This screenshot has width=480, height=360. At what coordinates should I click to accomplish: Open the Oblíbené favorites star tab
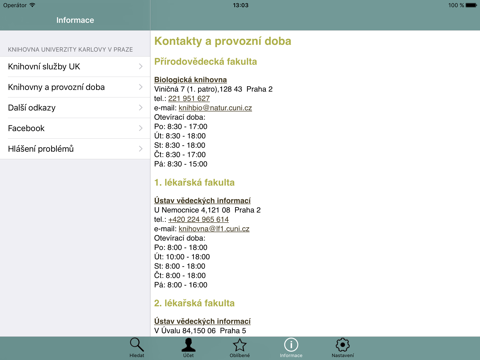coord(240,348)
